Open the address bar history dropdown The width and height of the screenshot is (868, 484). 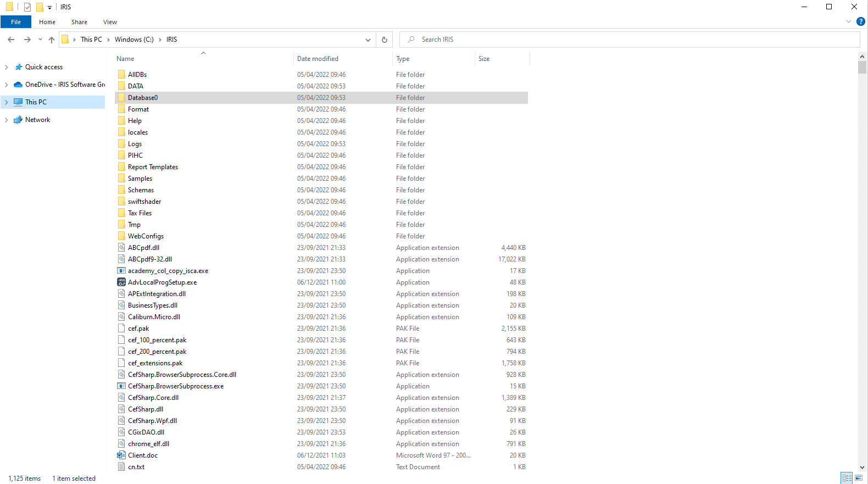[368, 40]
